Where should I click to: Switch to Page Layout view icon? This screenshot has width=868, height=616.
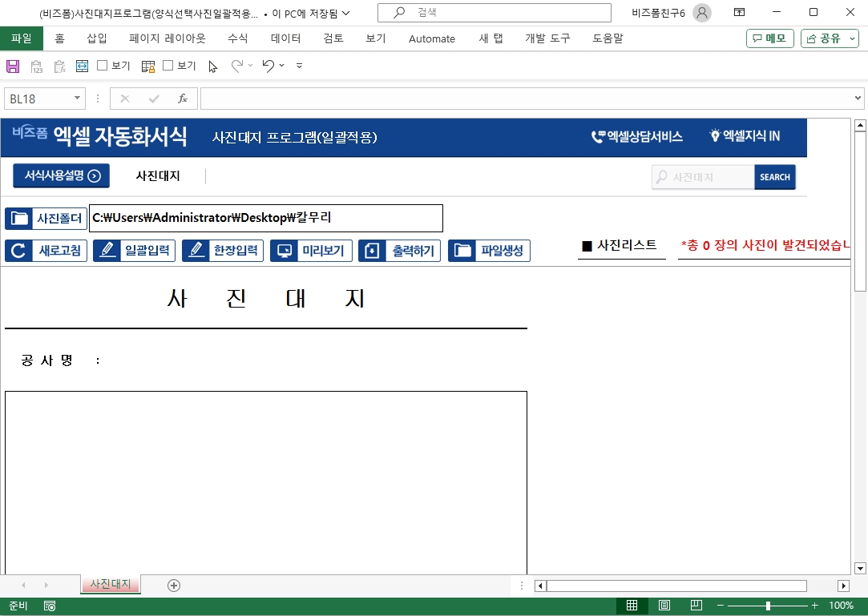click(664, 606)
